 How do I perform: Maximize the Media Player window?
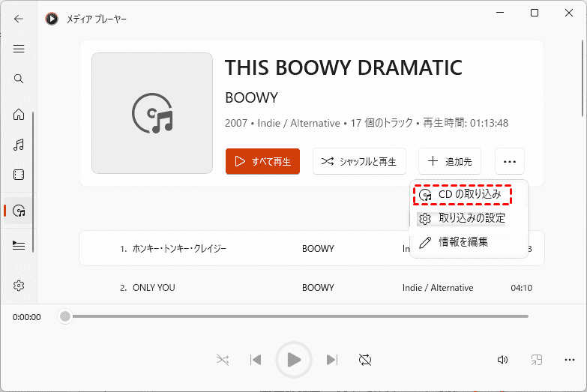pyautogui.click(x=535, y=13)
